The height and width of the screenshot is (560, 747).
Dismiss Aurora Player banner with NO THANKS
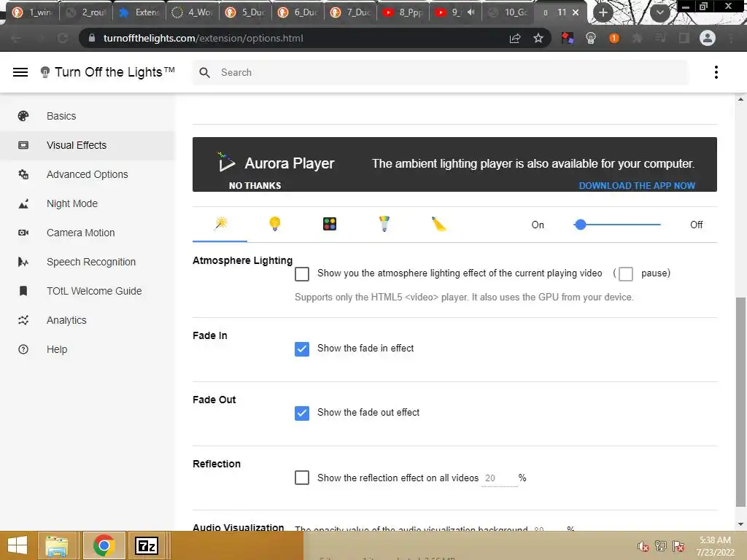coord(255,186)
